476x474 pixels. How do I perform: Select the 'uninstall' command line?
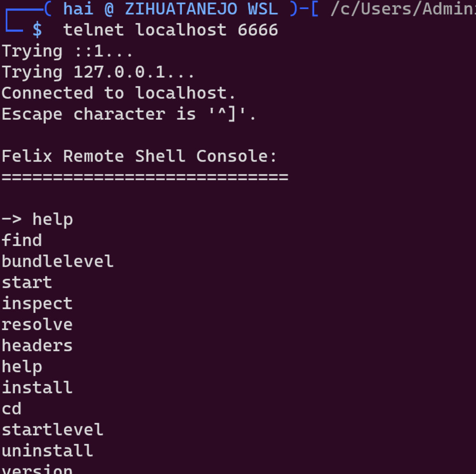click(47, 451)
